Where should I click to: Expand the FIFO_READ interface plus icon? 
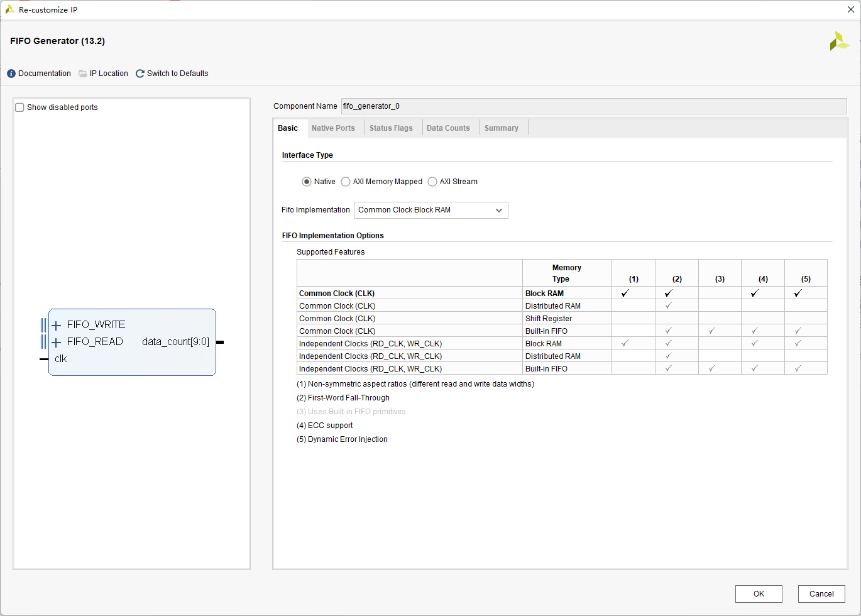pyautogui.click(x=56, y=342)
